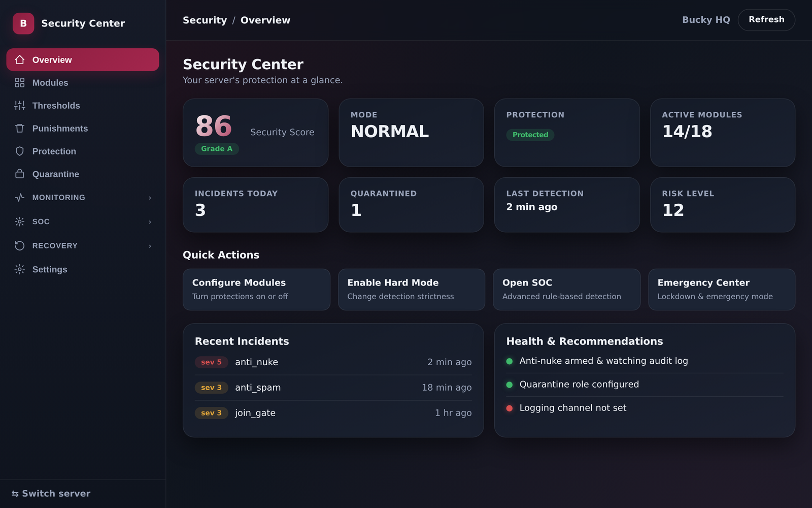The width and height of the screenshot is (812, 508).
Task: Click the Bucky HQ server name
Action: (x=706, y=20)
